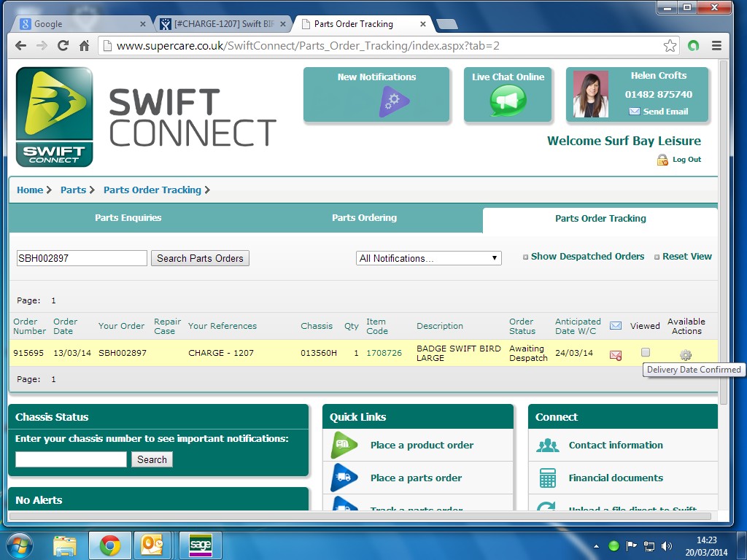Switch to Parts Ordering tab
The height and width of the screenshot is (560, 747).
tap(364, 217)
